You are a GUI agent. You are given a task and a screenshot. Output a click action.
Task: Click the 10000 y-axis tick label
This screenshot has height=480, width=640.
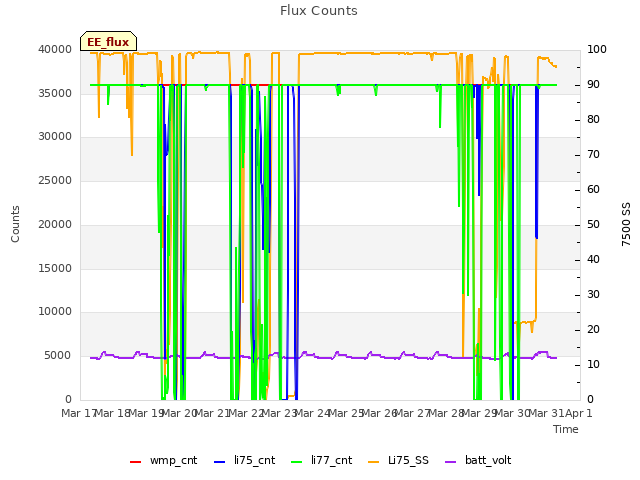[55, 312]
